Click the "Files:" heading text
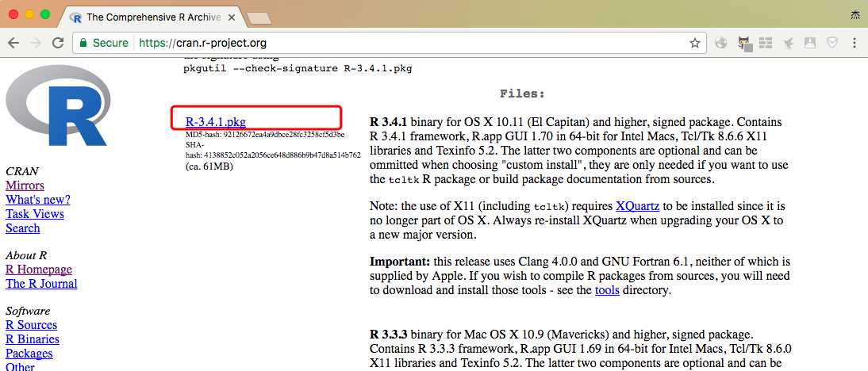Viewport: 868px width, 371px height. click(522, 94)
